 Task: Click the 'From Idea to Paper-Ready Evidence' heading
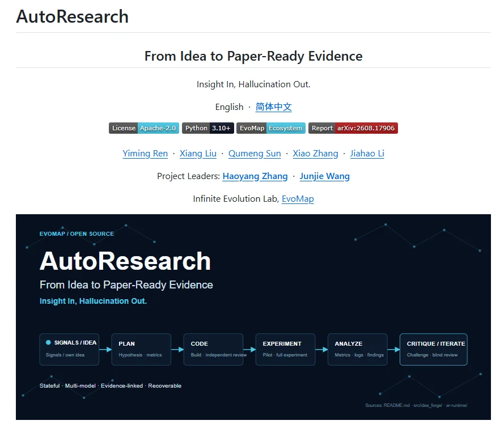click(253, 56)
